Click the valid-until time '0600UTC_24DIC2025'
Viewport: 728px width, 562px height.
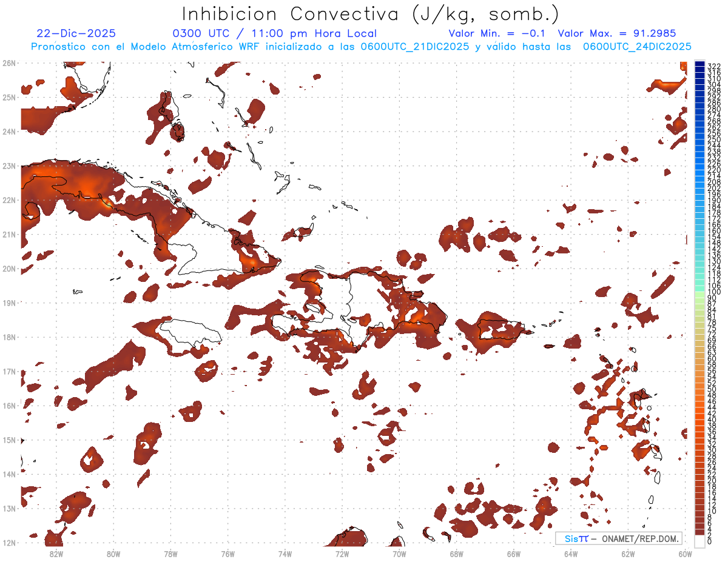coord(637,47)
